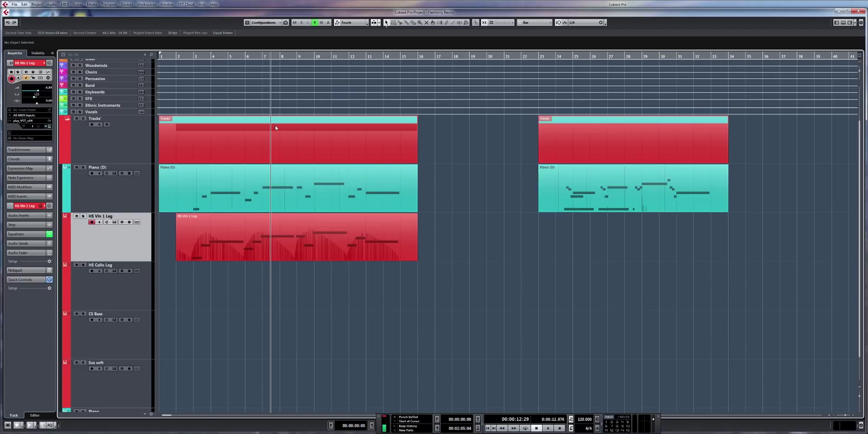Click bar 17 on the ruler
The width and height of the screenshot is (868, 434).
(439, 56)
